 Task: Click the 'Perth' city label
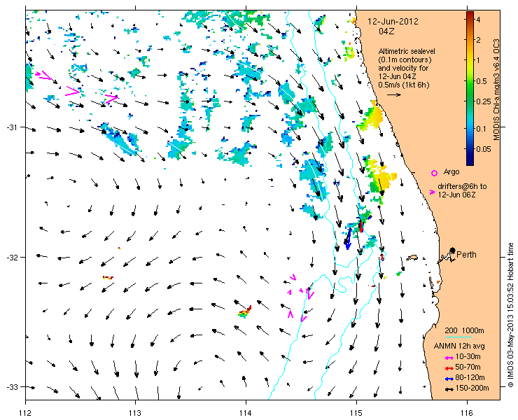point(466,254)
